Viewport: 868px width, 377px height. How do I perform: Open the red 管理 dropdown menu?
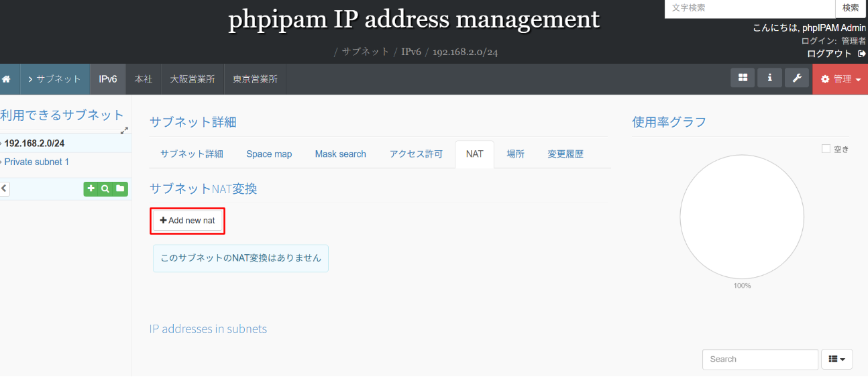[x=840, y=79]
